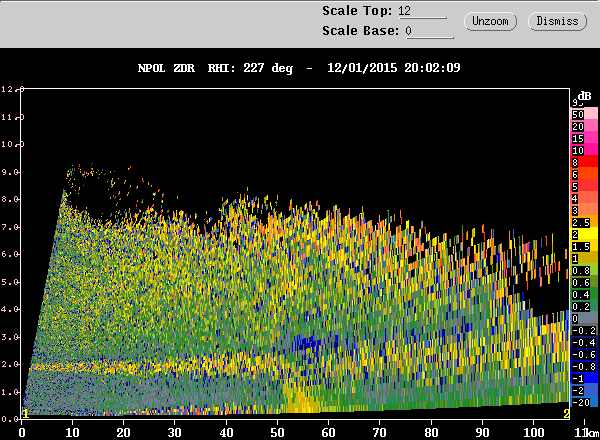Click yellow marker 2 at plot's right end

tap(566, 414)
